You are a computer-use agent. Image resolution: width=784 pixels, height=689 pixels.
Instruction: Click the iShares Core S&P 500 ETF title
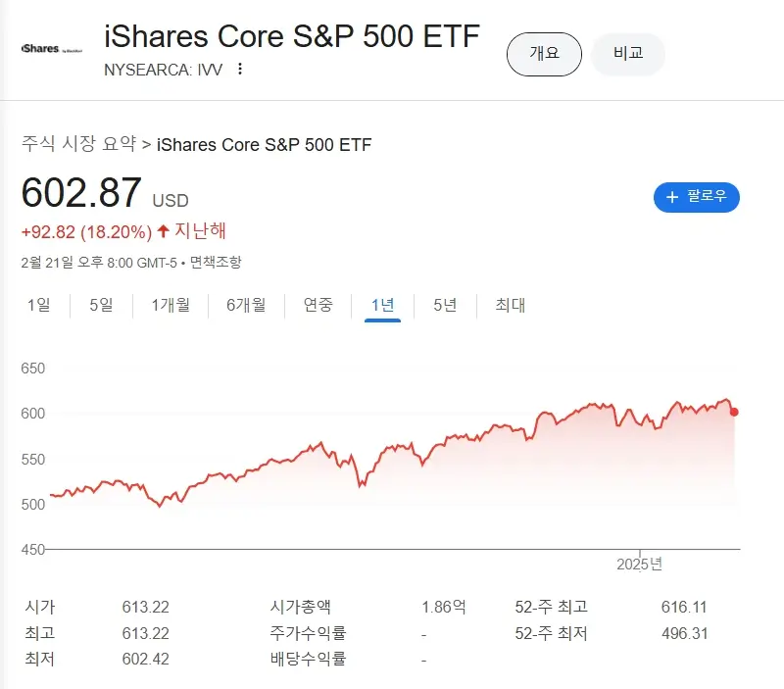292,36
